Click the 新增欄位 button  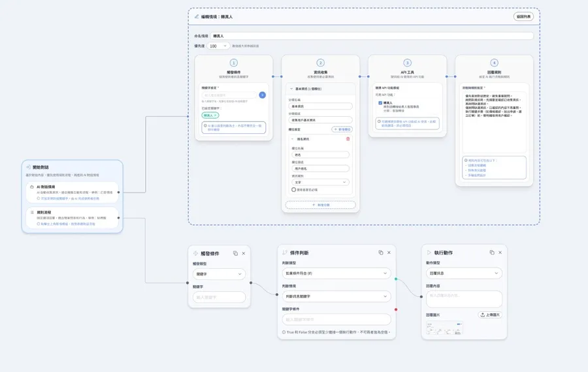[x=342, y=129]
